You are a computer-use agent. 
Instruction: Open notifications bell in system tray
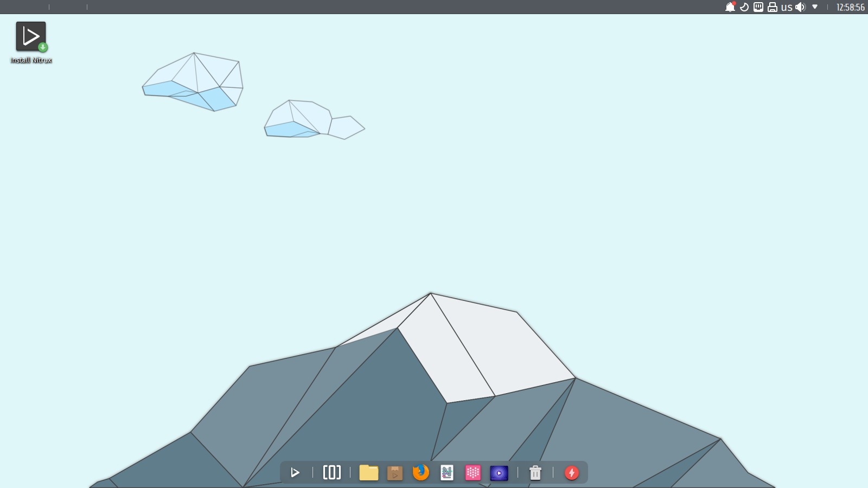coord(730,7)
